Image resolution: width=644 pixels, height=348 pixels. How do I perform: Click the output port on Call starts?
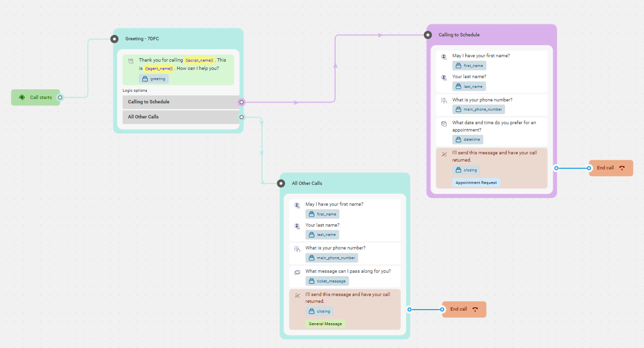pos(60,98)
